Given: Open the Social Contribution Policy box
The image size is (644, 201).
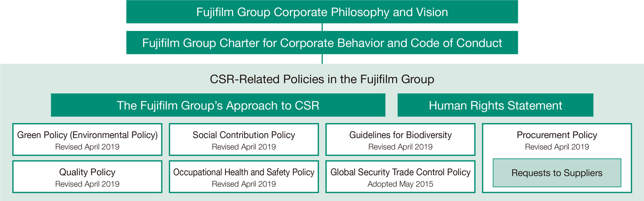Looking at the screenshot, I should point(244,140).
